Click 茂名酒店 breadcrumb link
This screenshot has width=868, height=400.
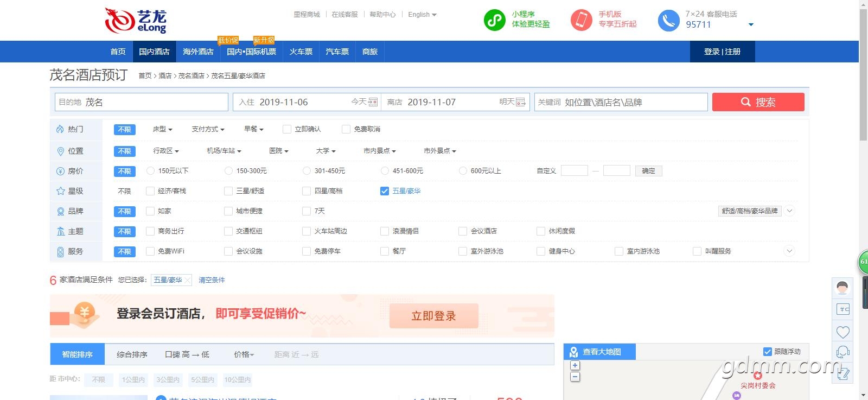click(x=192, y=76)
